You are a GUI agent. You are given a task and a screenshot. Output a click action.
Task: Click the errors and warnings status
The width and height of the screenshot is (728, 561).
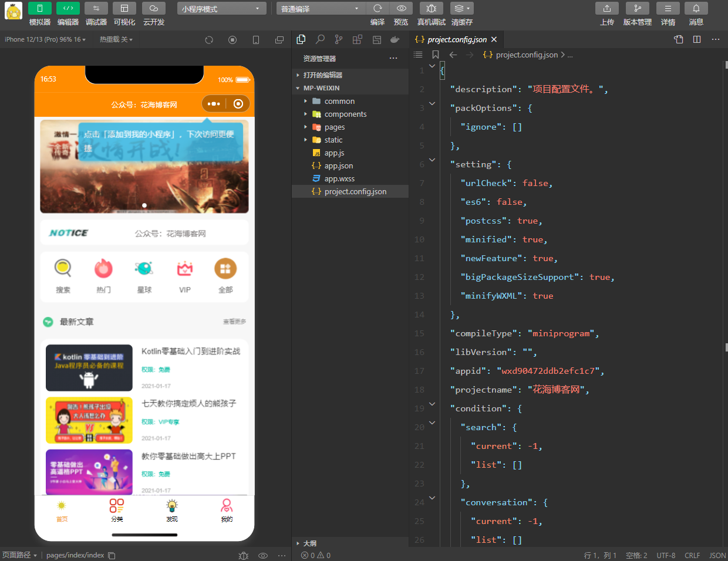(316, 555)
